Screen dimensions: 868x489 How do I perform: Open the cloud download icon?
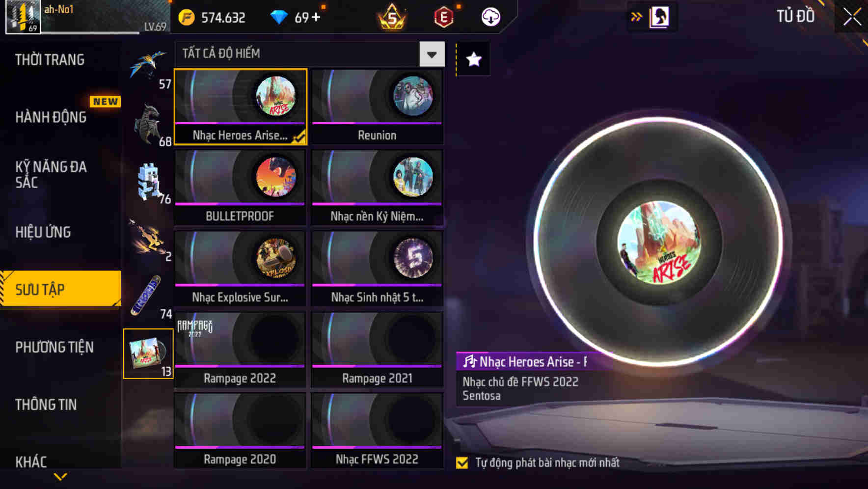[x=490, y=17]
